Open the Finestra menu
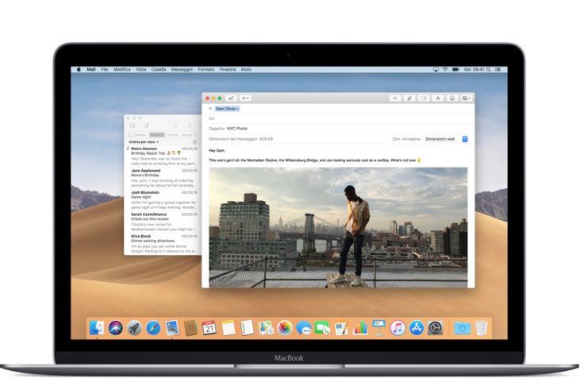This screenshot has width=588, height=386. click(228, 69)
